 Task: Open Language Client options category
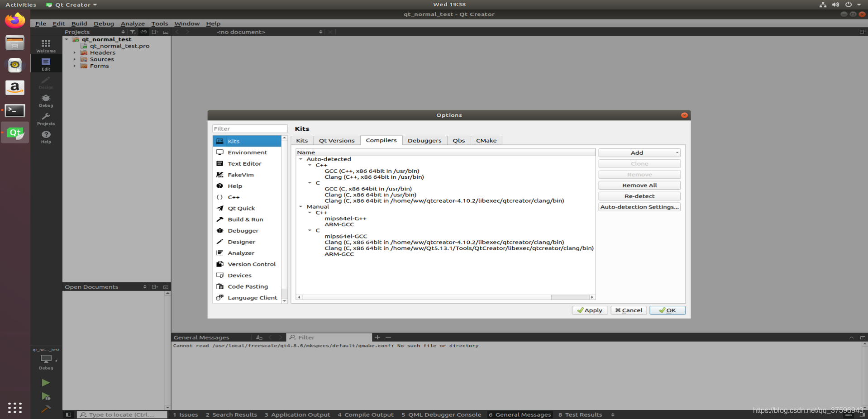point(247,297)
